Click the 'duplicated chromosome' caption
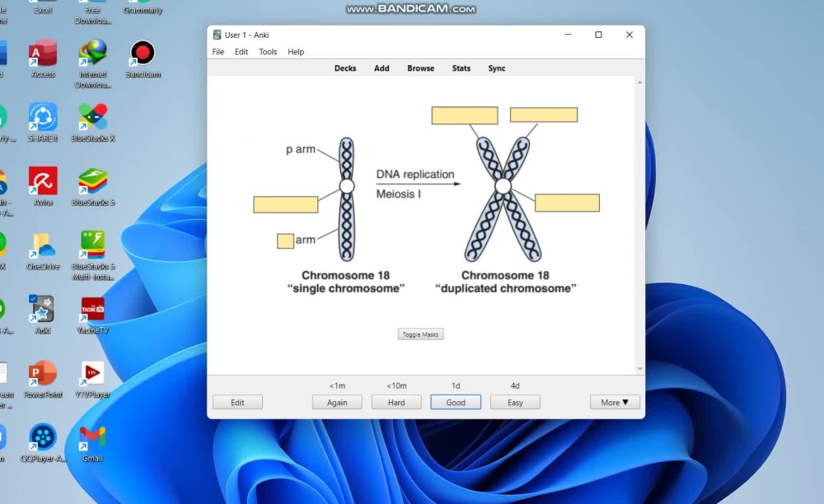The width and height of the screenshot is (824, 504). point(506,288)
